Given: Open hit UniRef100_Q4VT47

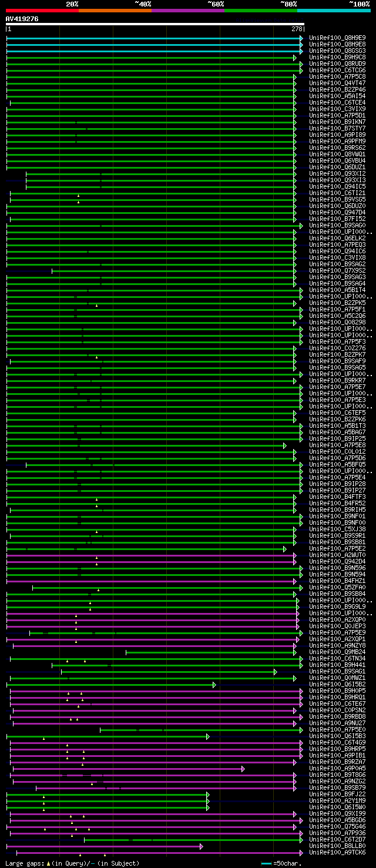Looking at the screenshot, I should point(337,83).
